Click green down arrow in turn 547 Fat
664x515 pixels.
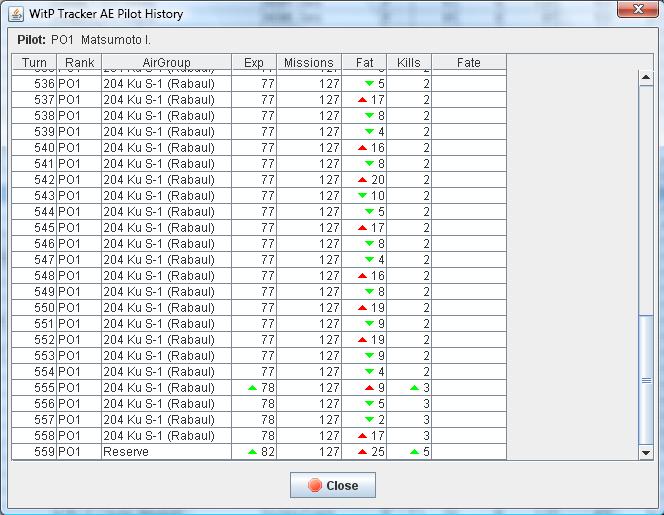[369, 259]
